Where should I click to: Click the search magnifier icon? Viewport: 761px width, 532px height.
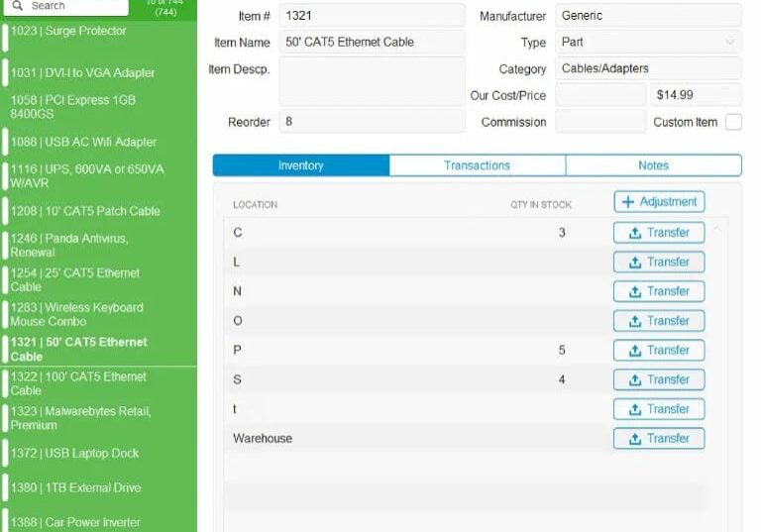(x=18, y=6)
